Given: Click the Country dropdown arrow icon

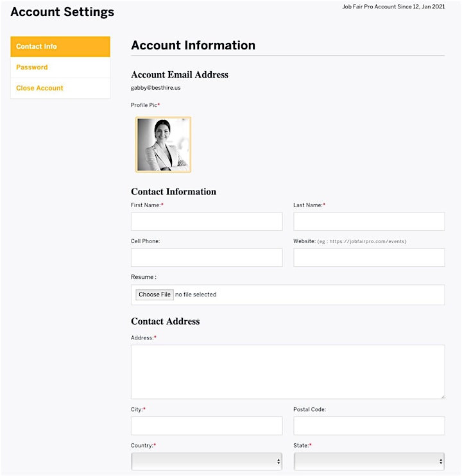Looking at the screenshot, I should [278, 462].
